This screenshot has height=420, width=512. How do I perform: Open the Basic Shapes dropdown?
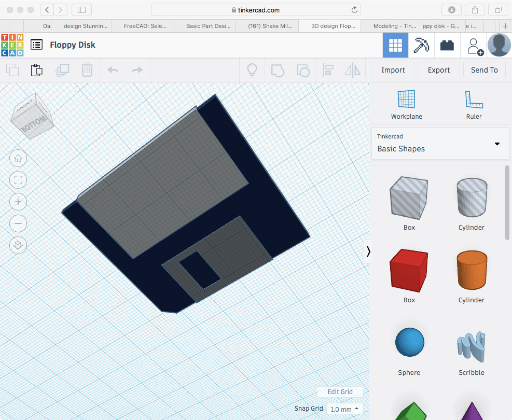point(440,143)
